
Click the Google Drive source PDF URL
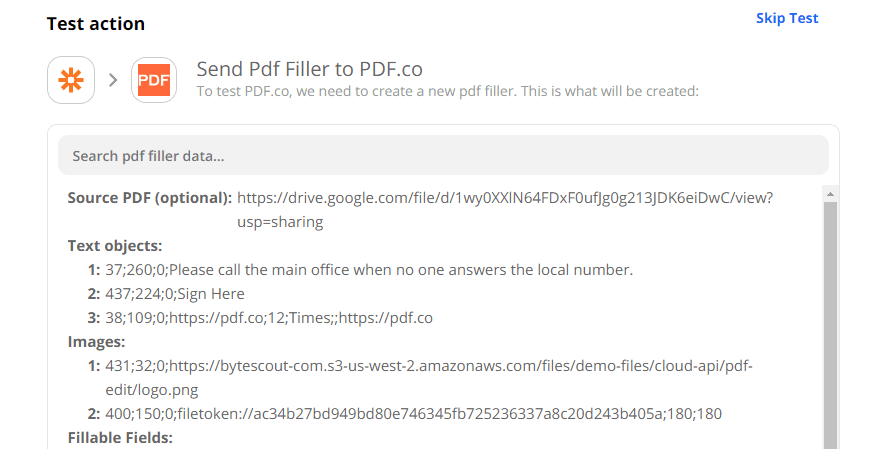(504, 198)
